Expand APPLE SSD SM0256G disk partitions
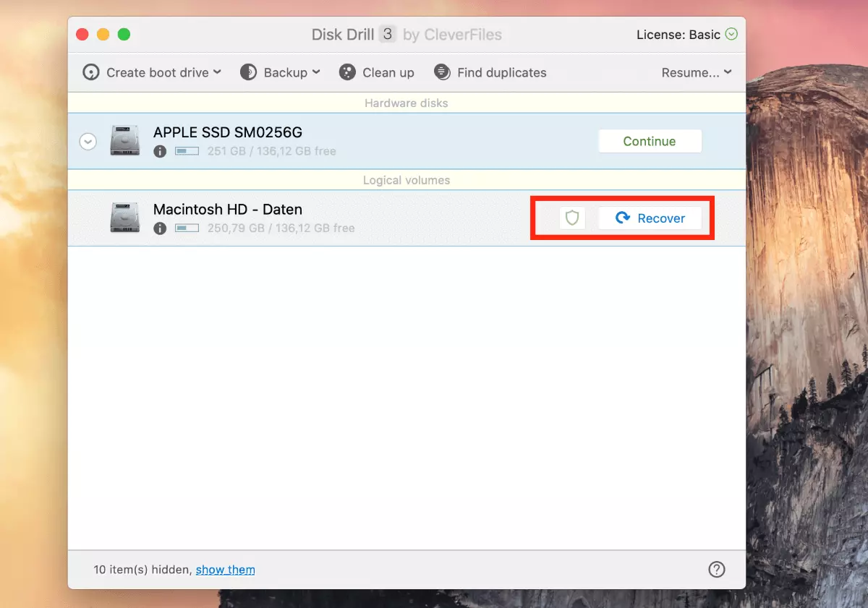 coord(88,142)
